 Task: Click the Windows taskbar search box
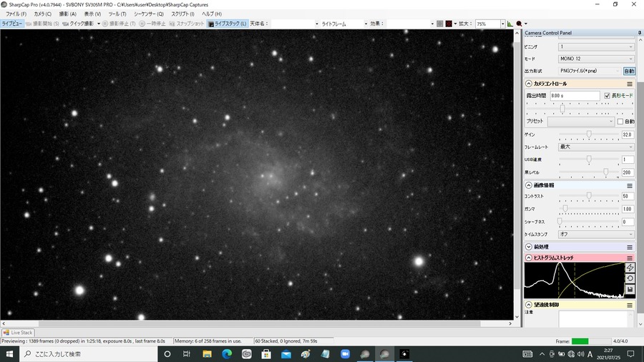pyautogui.click(x=88, y=354)
